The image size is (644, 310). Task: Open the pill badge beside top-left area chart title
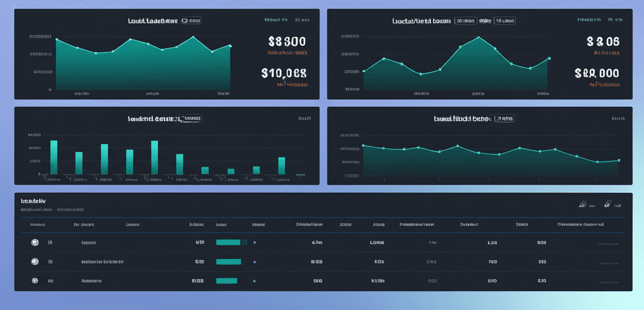(191, 21)
